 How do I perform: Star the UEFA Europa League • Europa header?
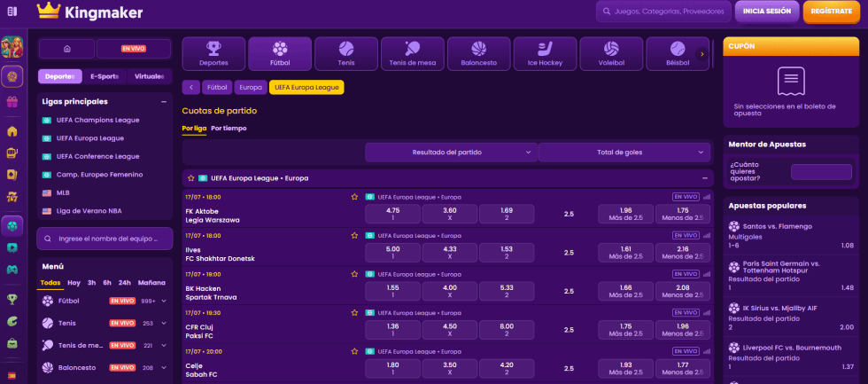[x=190, y=178]
